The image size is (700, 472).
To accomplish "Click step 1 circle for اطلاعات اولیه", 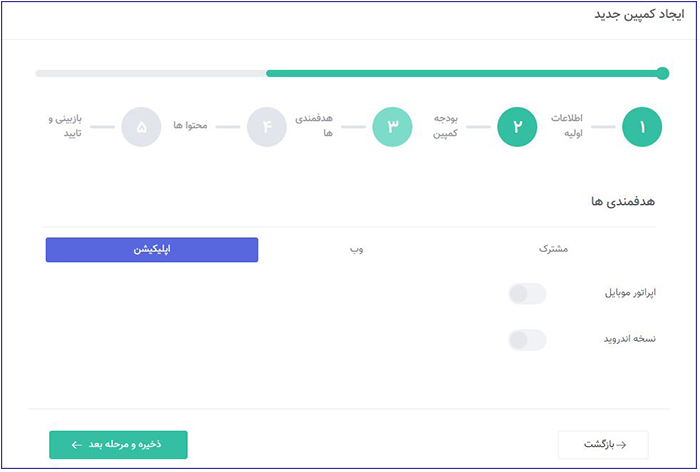I will pyautogui.click(x=642, y=127).
